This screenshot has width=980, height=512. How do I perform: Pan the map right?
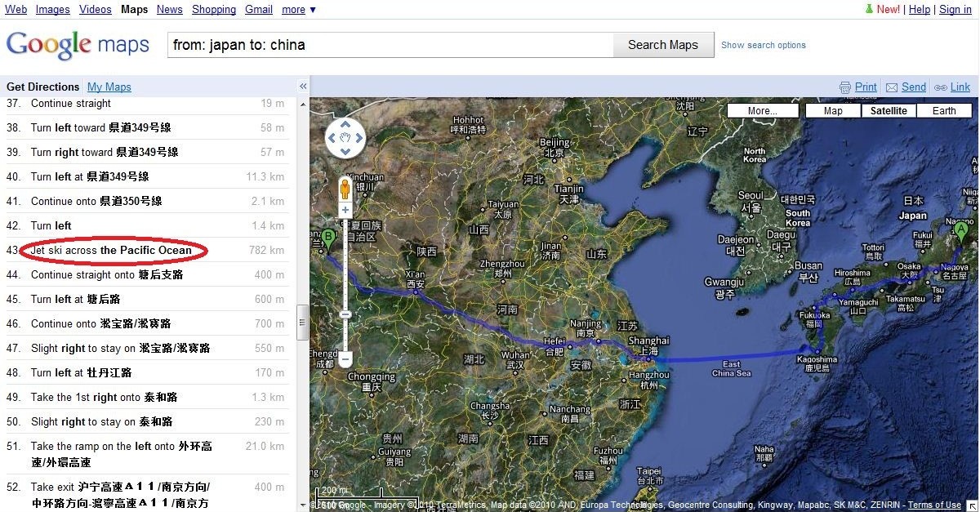359,138
